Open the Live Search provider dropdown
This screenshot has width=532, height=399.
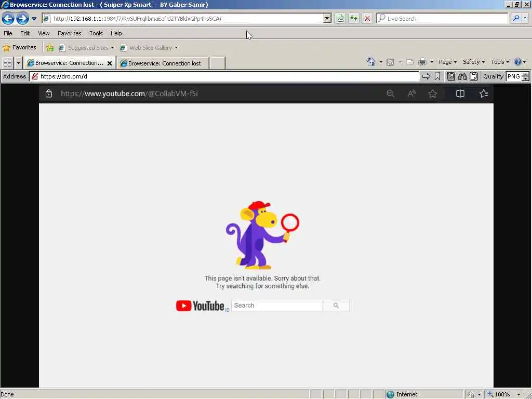(x=525, y=18)
